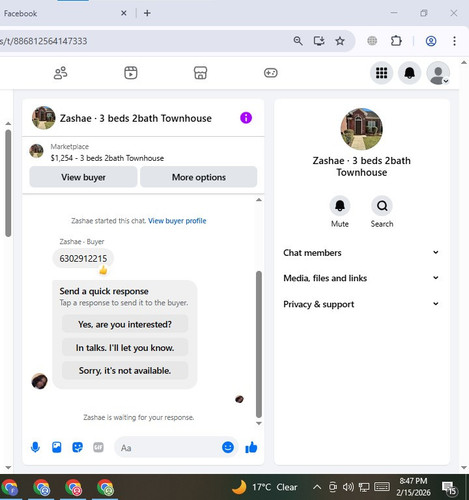This screenshot has height=500, width=469.
Task: Open the Chrome profile icon
Action: pos(431,41)
